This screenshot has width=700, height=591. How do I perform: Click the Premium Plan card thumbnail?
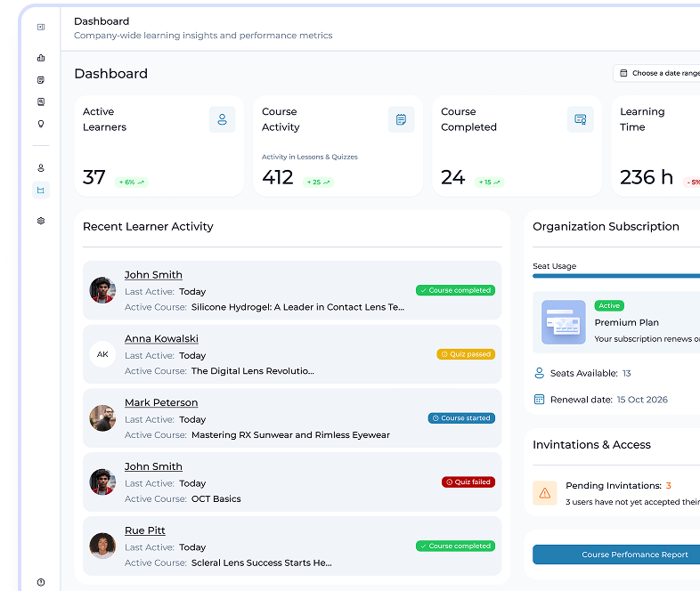563,322
